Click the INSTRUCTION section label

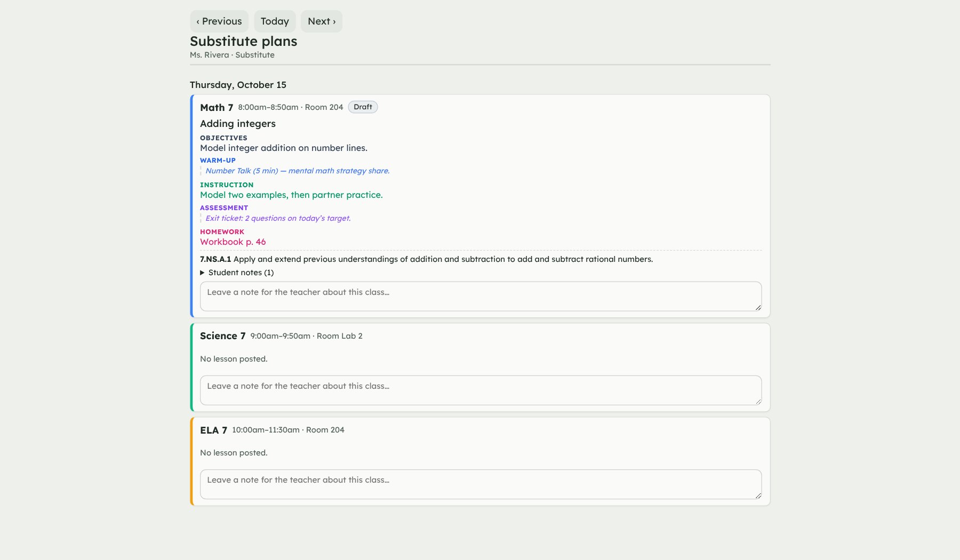[227, 185]
